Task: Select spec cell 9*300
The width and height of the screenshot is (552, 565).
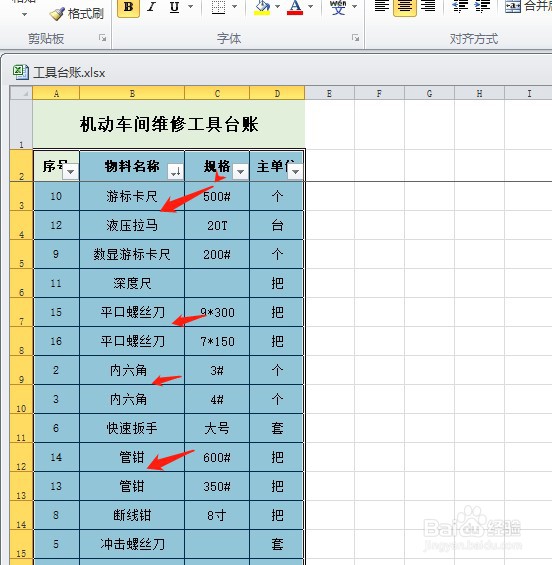Action: pyautogui.click(x=217, y=312)
